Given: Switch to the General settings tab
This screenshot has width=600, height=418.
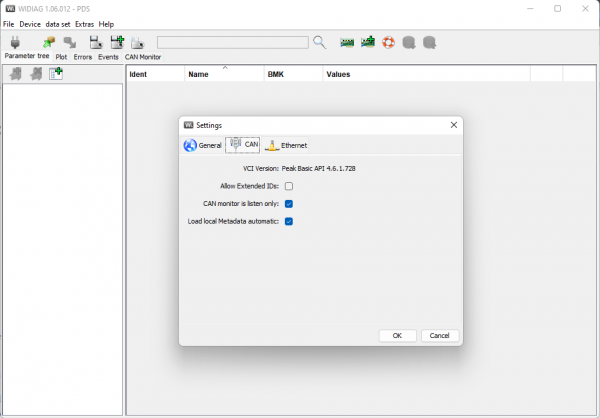Looking at the screenshot, I should coord(203,145).
